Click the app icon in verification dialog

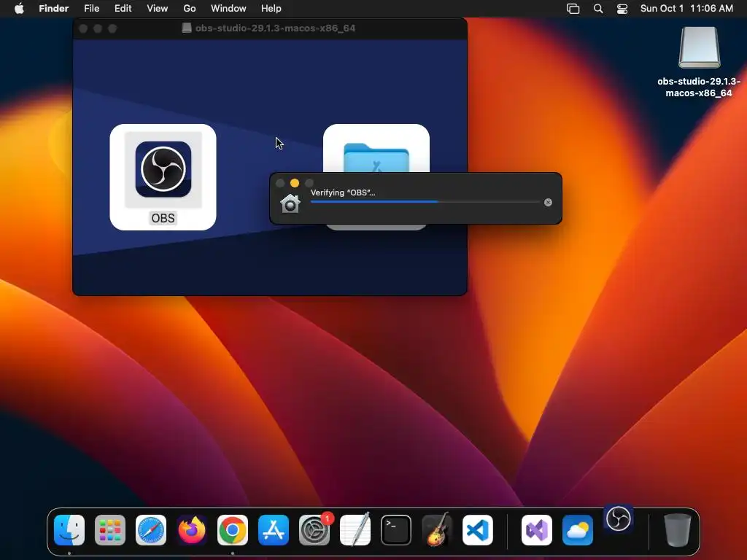(x=290, y=203)
